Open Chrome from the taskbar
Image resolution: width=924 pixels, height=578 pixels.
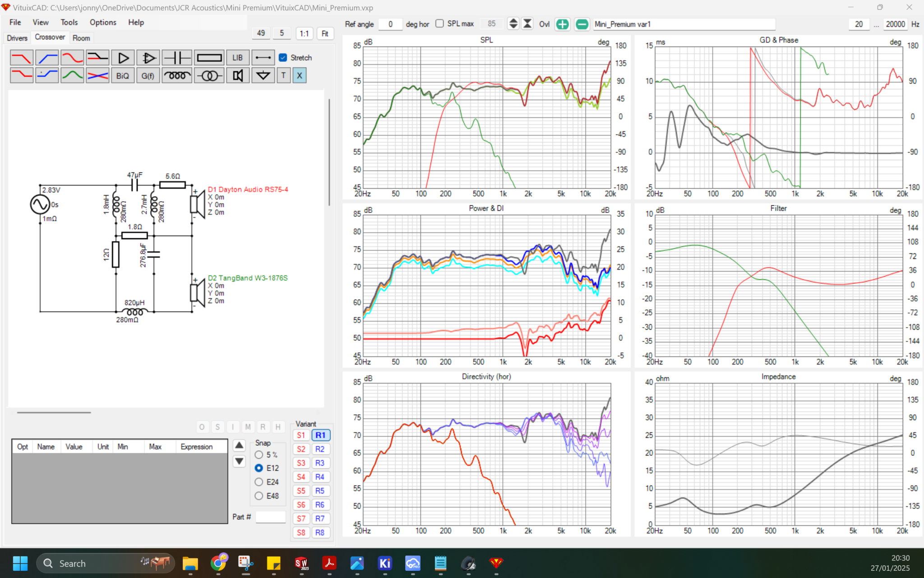[218, 563]
